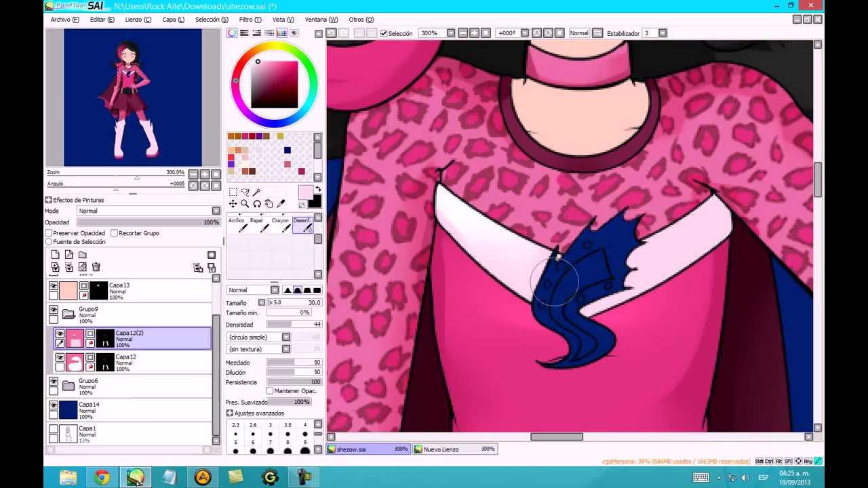Viewport: 868px width, 488px height.
Task: Select the zoom magnifier tool
Action: coord(245,203)
